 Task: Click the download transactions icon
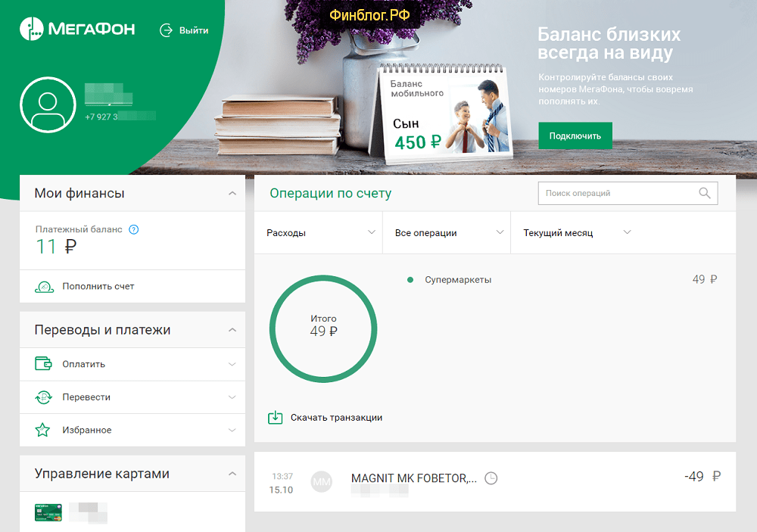(276, 417)
